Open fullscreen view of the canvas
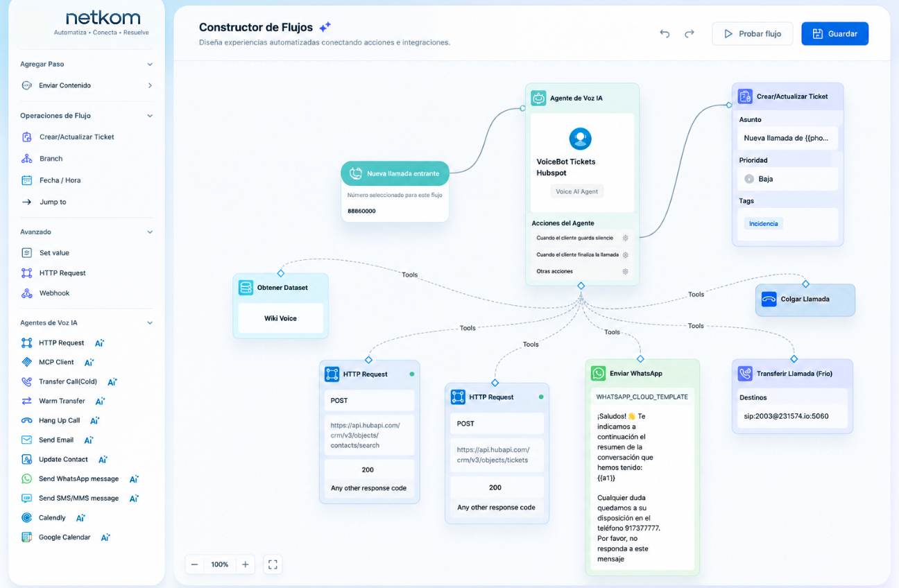 273,564
